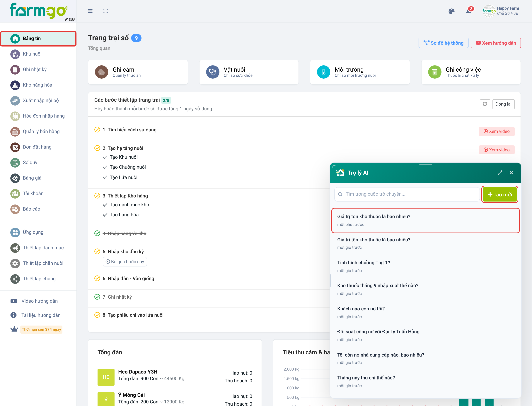Click the Ứng dụng icon

[15, 232]
